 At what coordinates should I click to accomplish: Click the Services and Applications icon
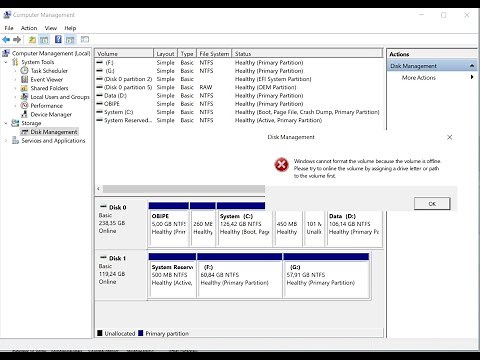pos(15,141)
